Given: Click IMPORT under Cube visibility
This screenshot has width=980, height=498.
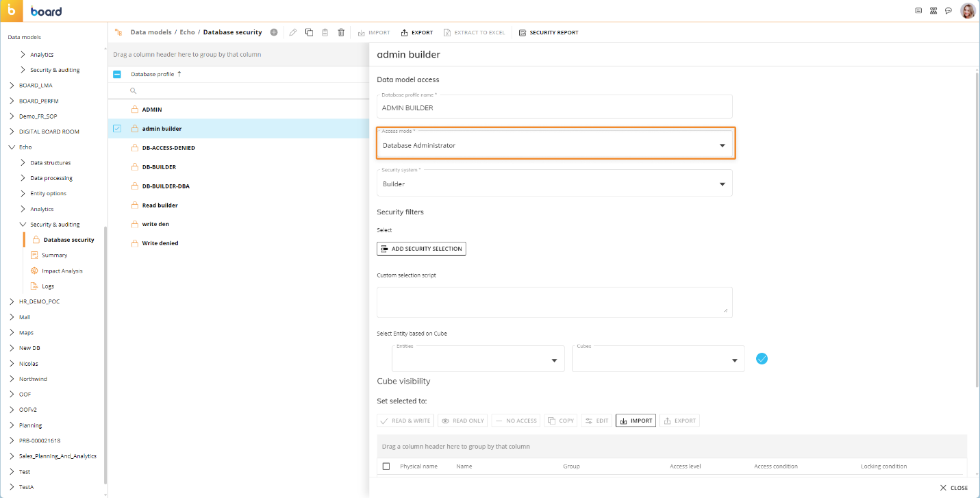Looking at the screenshot, I should coord(636,421).
